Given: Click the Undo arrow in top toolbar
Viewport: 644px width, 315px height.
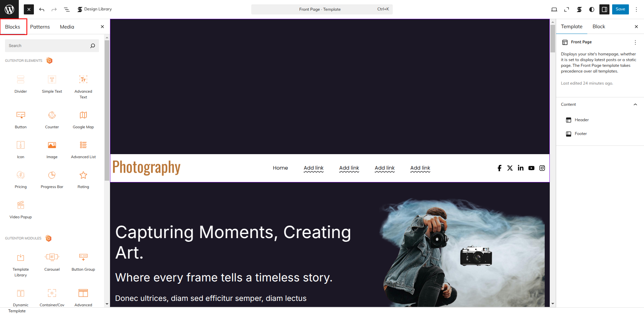Looking at the screenshot, I should 42,9.
